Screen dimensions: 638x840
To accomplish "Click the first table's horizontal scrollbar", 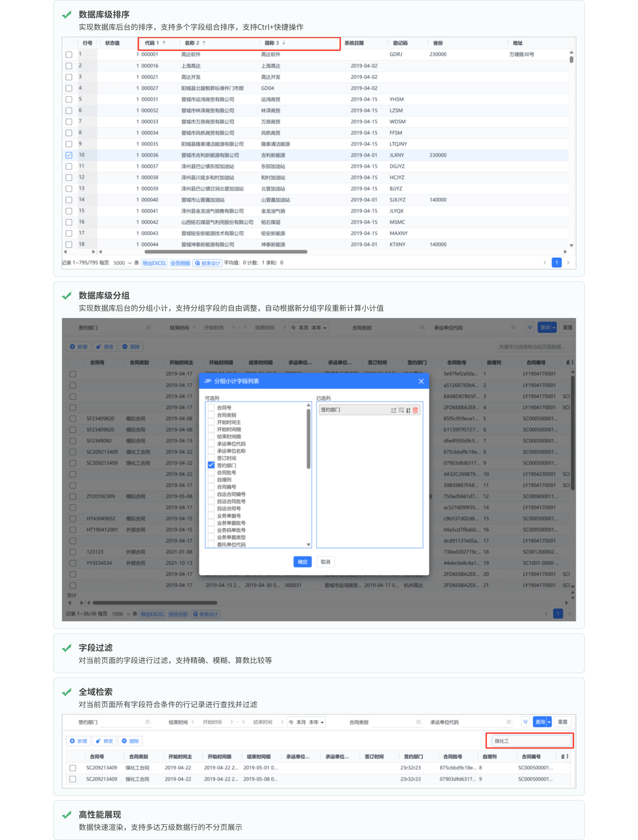I will (226, 252).
